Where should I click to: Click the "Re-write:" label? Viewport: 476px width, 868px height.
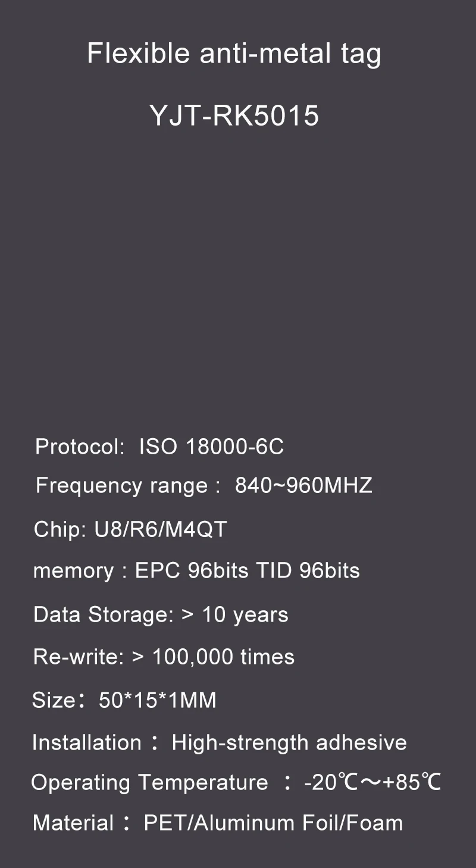(79, 657)
